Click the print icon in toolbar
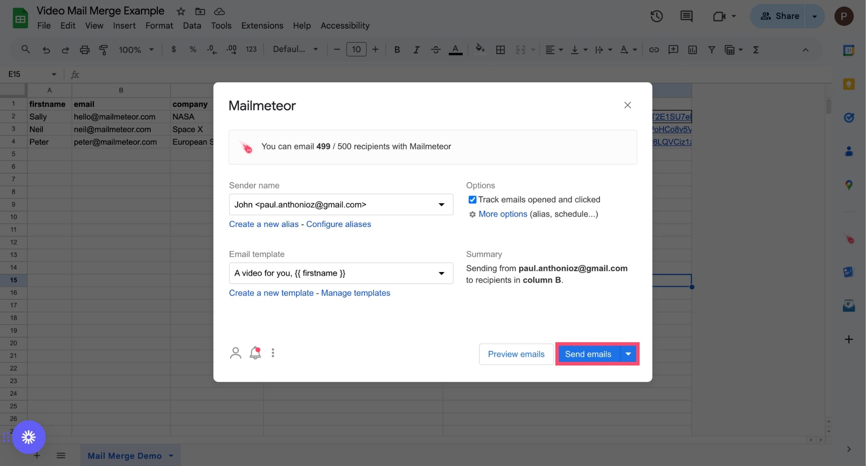Screen dimensions: 868x466 coord(85,50)
